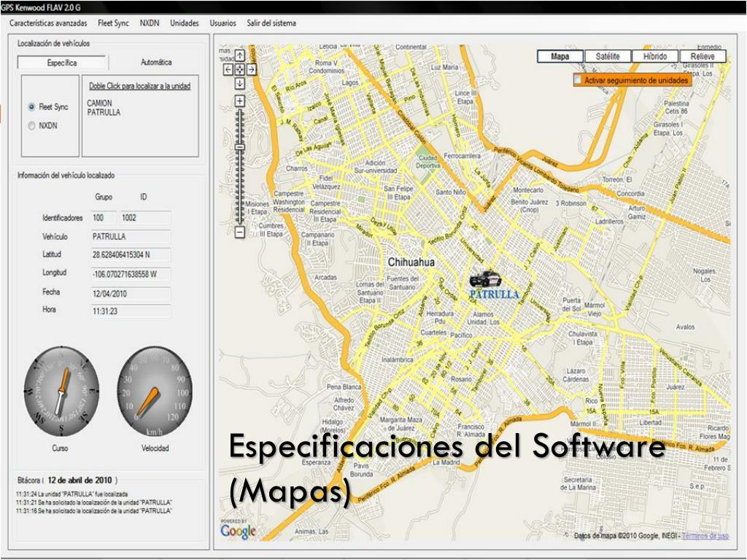Pan the map right with the arrow
The height and width of the screenshot is (560, 747).
[251, 69]
